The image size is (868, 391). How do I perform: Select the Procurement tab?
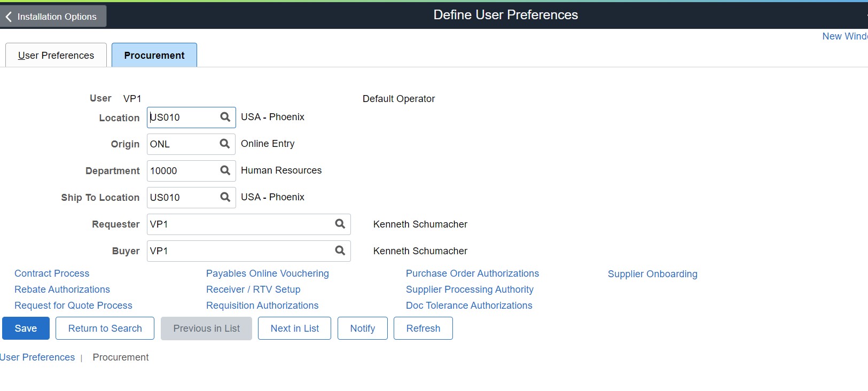click(x=154, y=56)
